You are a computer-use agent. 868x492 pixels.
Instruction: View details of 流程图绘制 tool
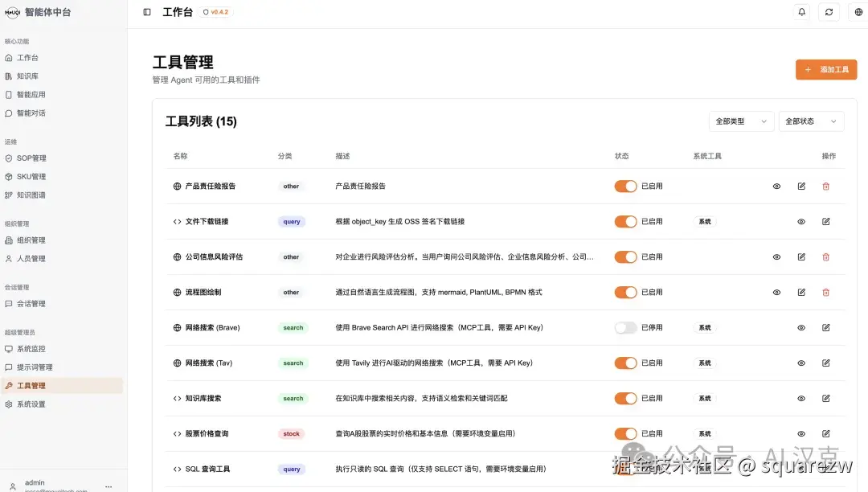776,293
